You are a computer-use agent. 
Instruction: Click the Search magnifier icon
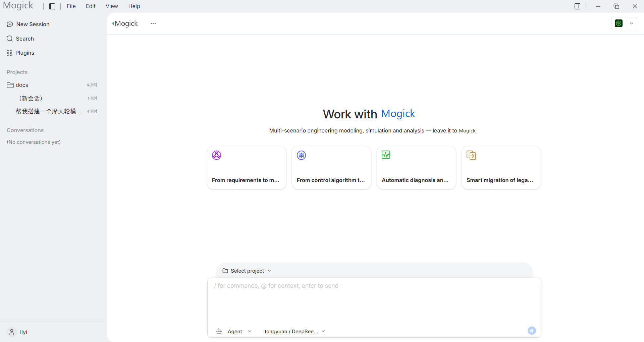(10, 39)
